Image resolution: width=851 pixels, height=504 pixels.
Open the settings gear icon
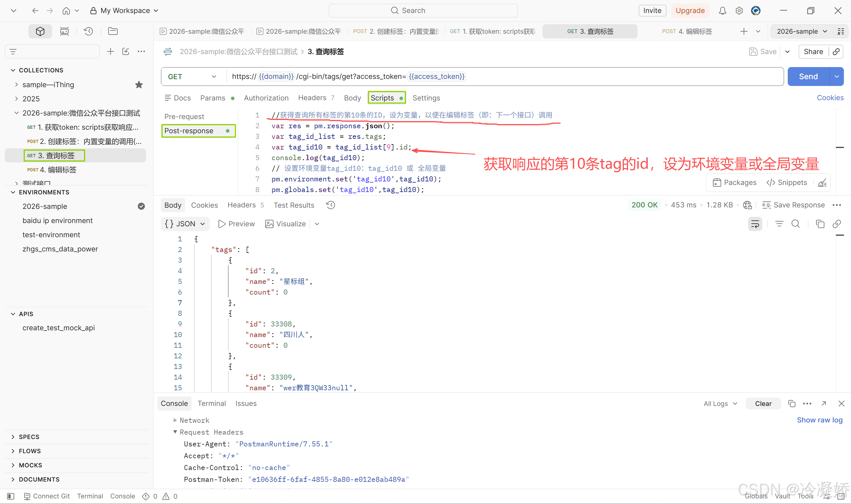pyautogui.click(x=739, y=11)
